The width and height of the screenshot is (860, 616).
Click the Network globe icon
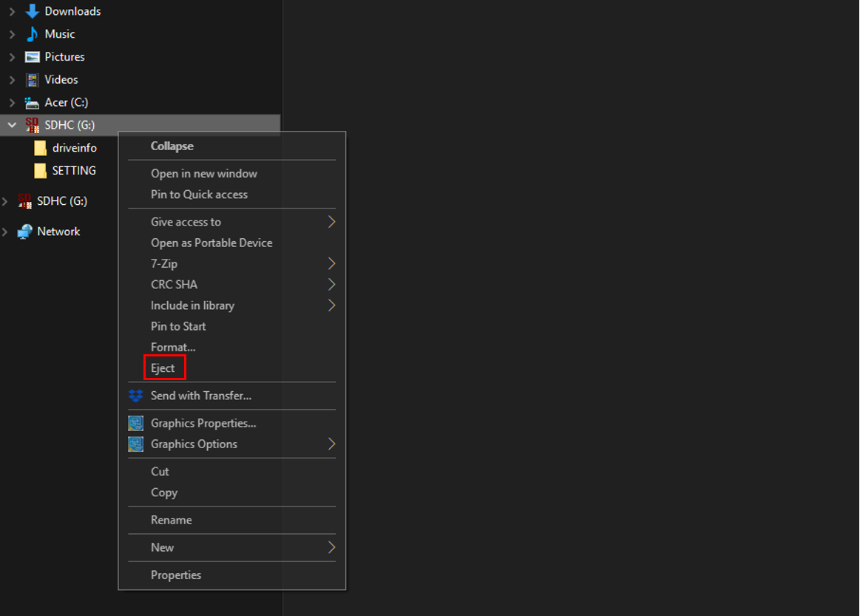24,232
